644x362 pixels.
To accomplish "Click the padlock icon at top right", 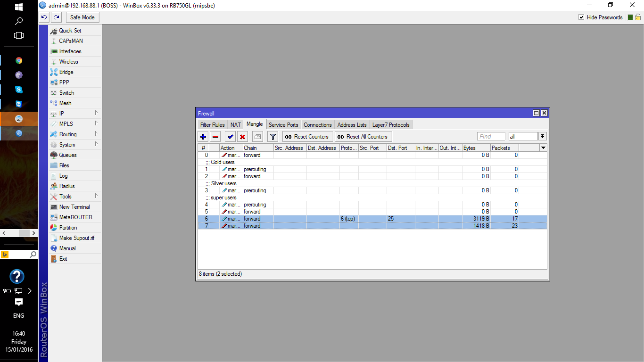I will [x=637, y=17].
